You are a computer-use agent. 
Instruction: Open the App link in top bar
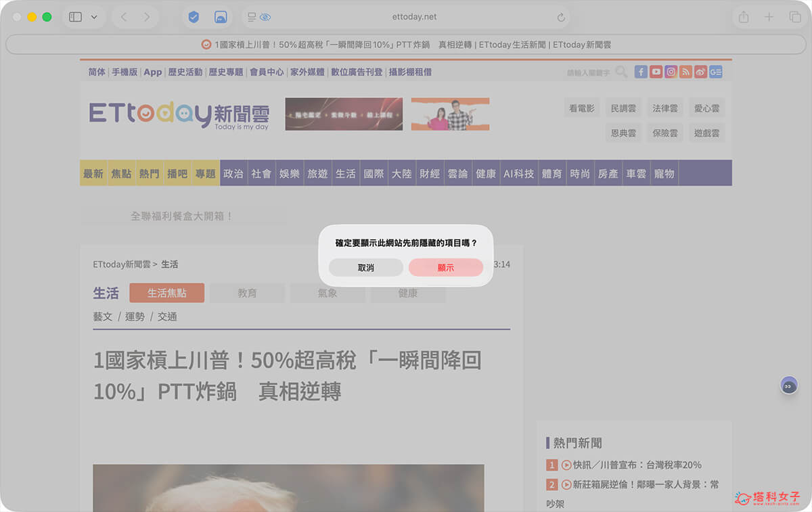click(x=153, y=72)
